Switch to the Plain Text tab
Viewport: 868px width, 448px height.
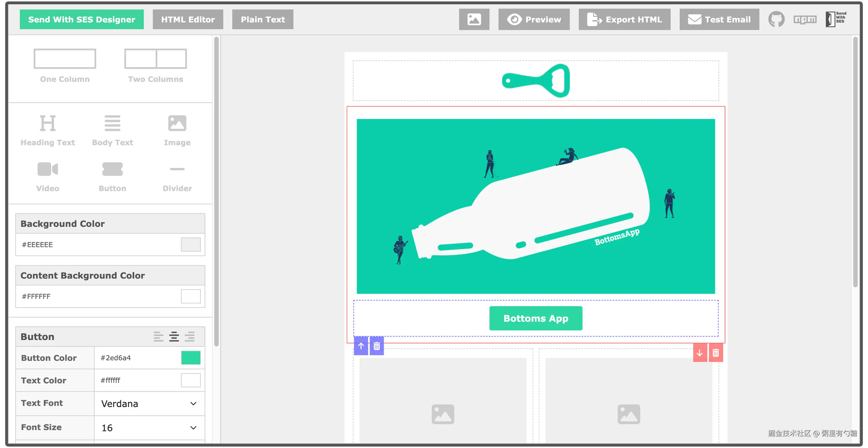(x=262, y=19)
